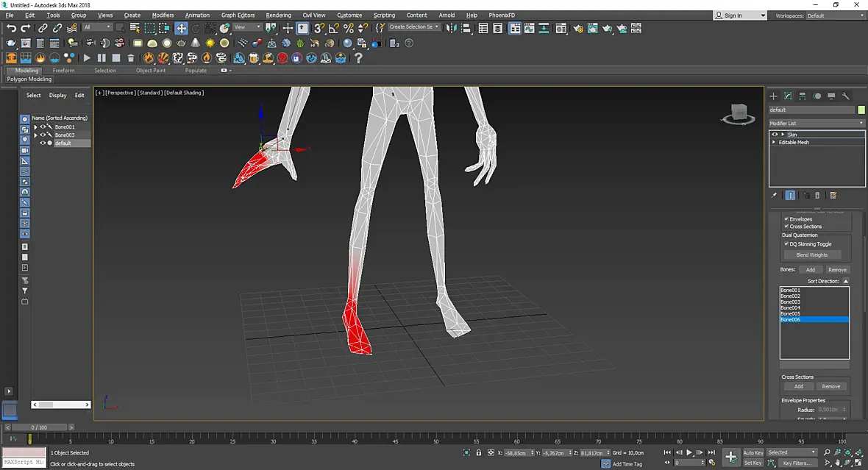Toggle Skin modifier eye visibility
868x470 pixels.
pyautogui.click(x=775, y=135)
